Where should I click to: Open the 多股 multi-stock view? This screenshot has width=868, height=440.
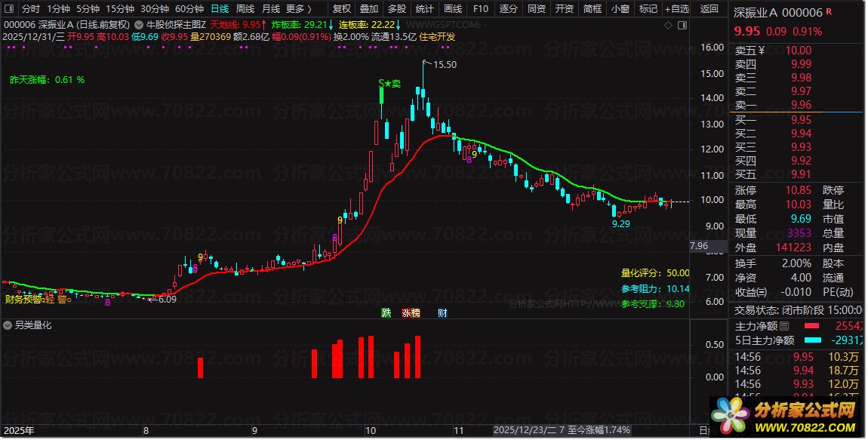pos(397,9)
